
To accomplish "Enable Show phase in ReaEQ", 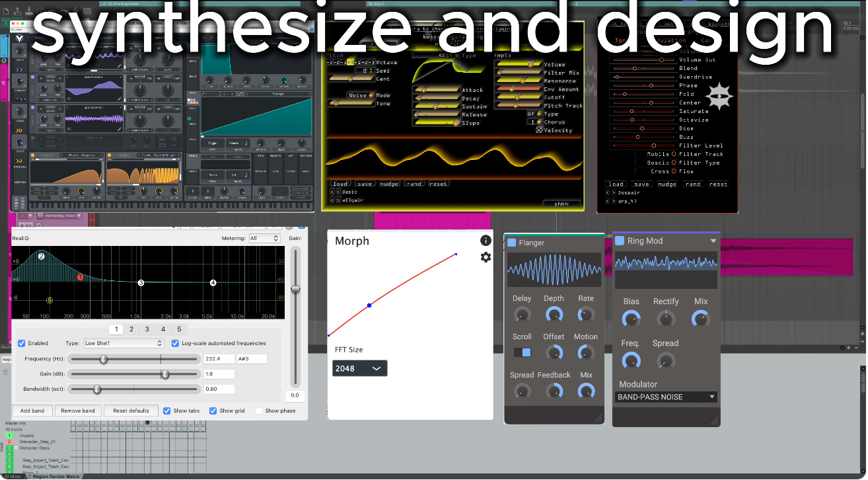I will pos(259,411).
